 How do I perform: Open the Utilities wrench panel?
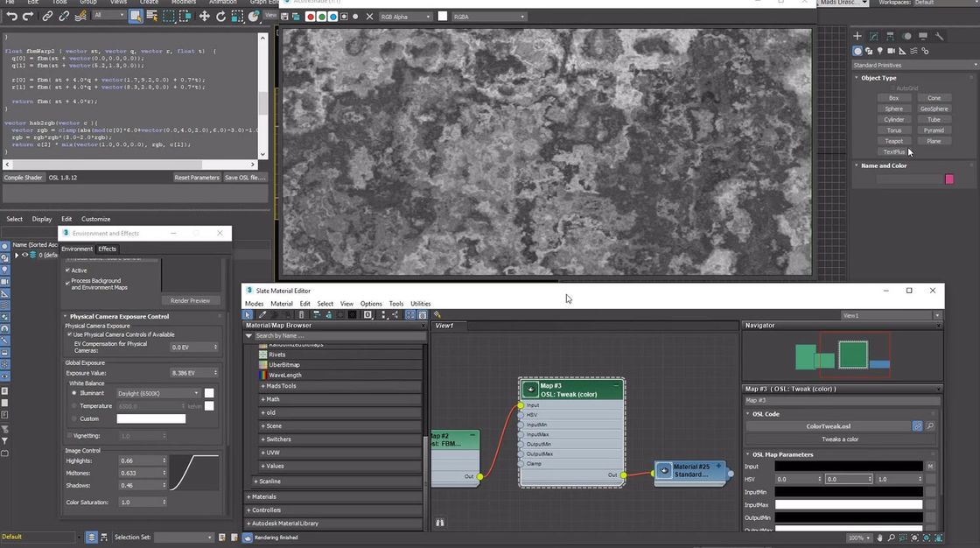[x=941, y=36]
